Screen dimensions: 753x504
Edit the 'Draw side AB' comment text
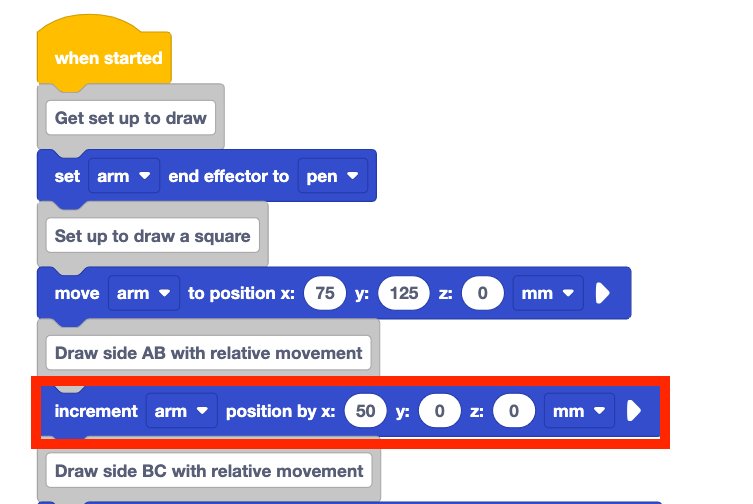coord(208,353)
